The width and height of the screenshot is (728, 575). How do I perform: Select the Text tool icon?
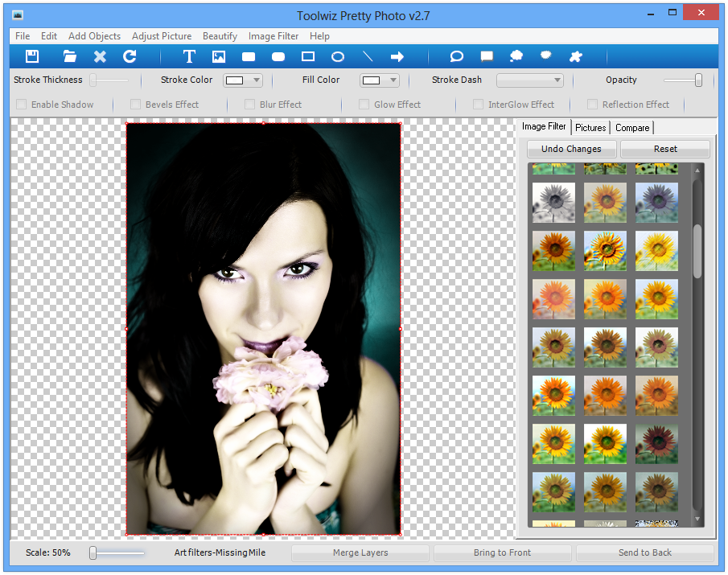(x=189, y=56)
